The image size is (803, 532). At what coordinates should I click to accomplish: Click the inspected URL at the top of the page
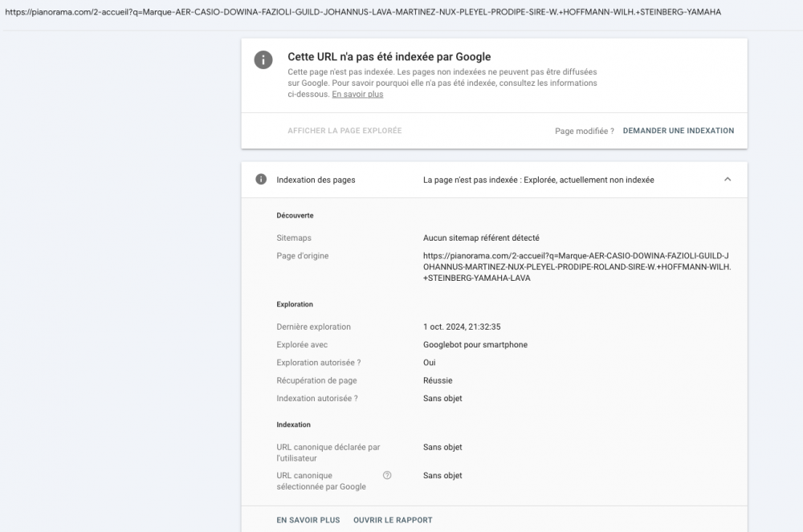tap(363, 12)
